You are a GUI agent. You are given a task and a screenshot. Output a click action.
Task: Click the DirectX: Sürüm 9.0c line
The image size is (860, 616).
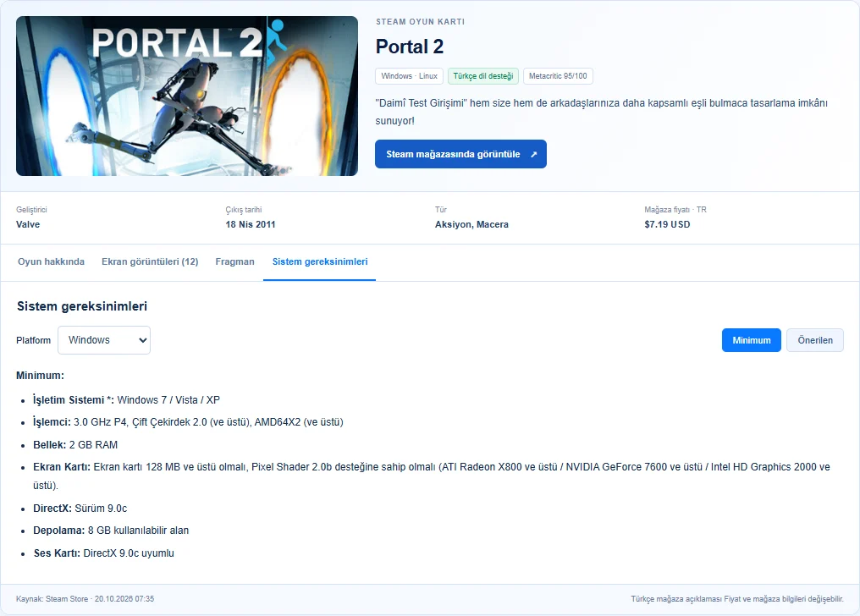pyautogui.click(x=80, y=509)
